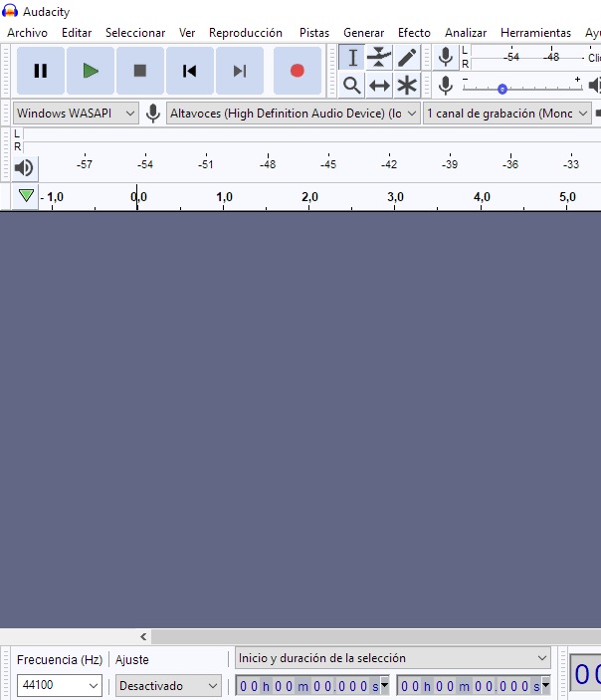
Task: Skip to start of project
Action: [189, 71]
